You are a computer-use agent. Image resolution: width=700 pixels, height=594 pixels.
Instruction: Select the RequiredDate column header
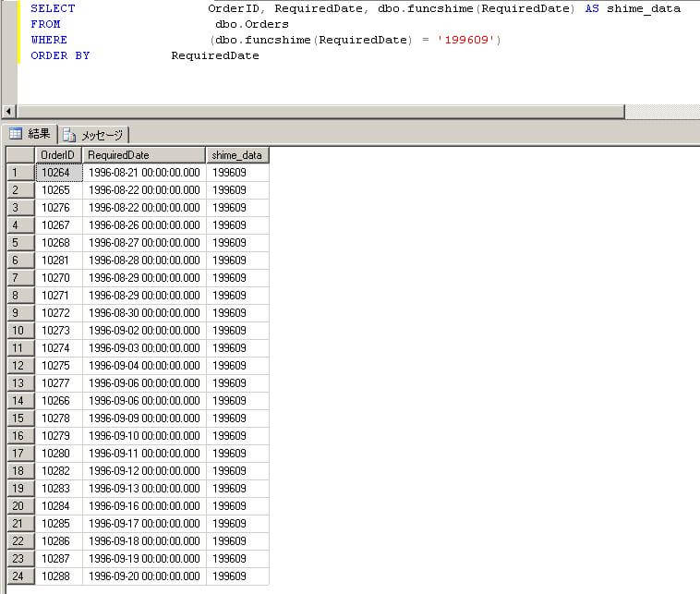(143, 155)
